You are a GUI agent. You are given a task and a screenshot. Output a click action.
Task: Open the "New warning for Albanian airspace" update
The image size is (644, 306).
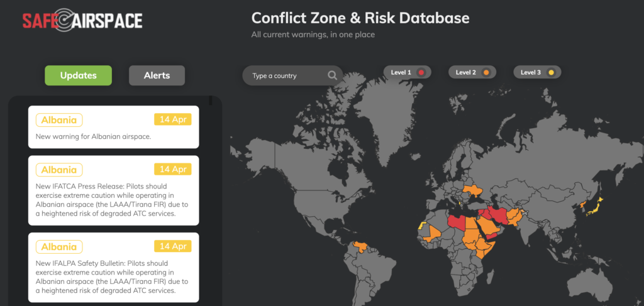coord(113,136)
